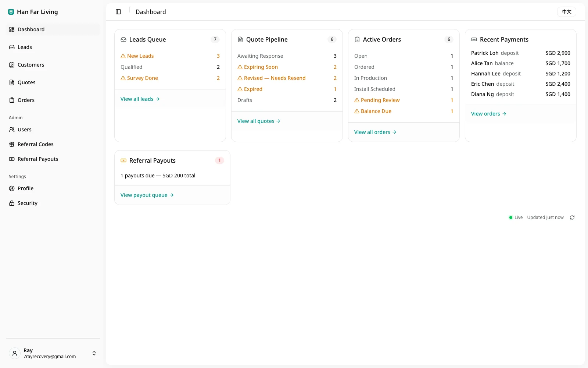Click the Han Far Living logo
The image size is (588, 368).
pyautogui.click(x=11, y=12)
